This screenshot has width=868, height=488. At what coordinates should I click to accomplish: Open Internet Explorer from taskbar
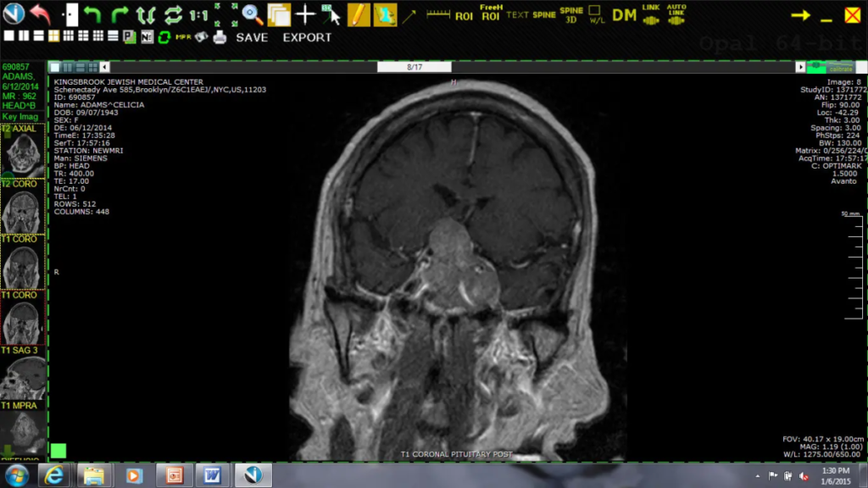(53, 475)
